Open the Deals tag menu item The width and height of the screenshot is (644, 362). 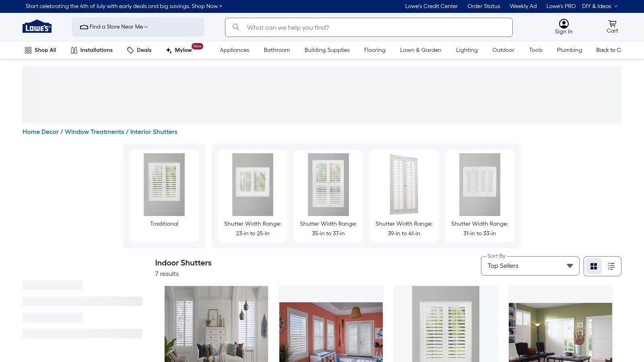139,50
